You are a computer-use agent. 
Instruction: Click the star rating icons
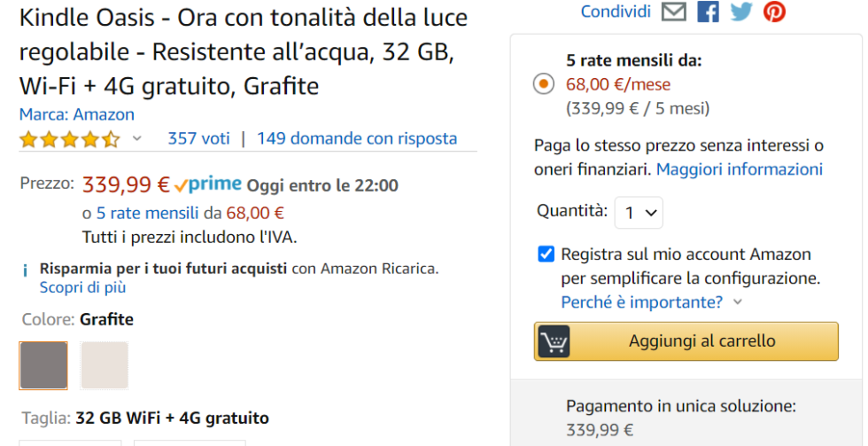[69, 139]
